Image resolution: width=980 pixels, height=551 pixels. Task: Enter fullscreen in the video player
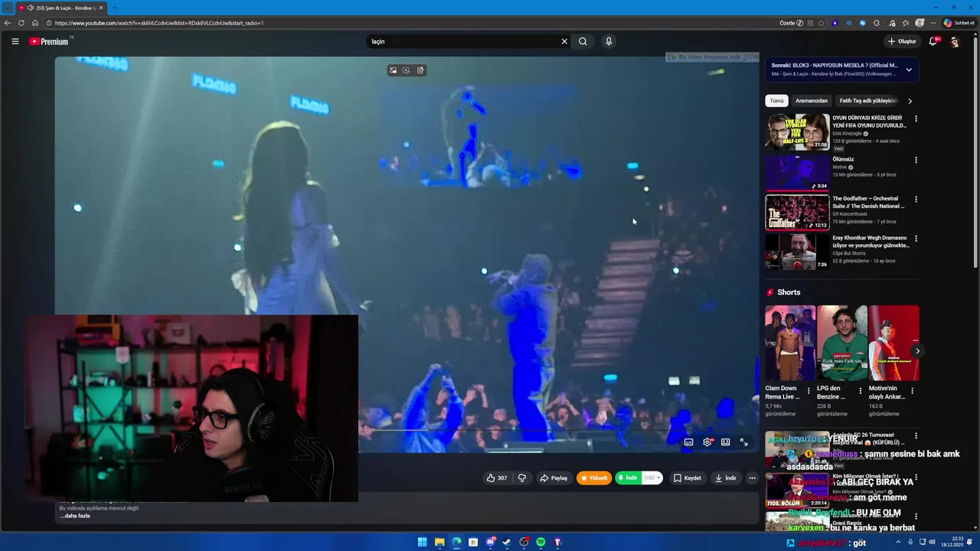coord(743,442)
